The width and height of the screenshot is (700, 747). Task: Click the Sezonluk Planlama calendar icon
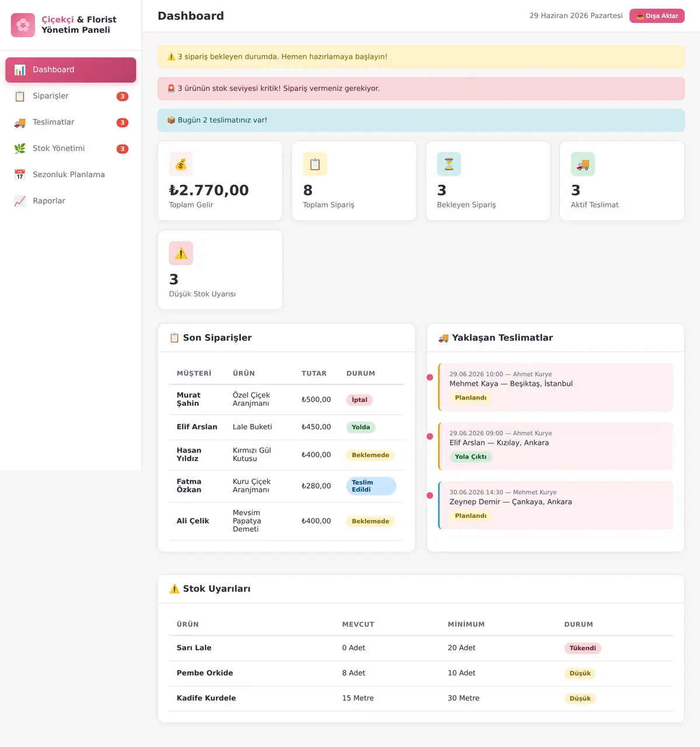[20, 175]
